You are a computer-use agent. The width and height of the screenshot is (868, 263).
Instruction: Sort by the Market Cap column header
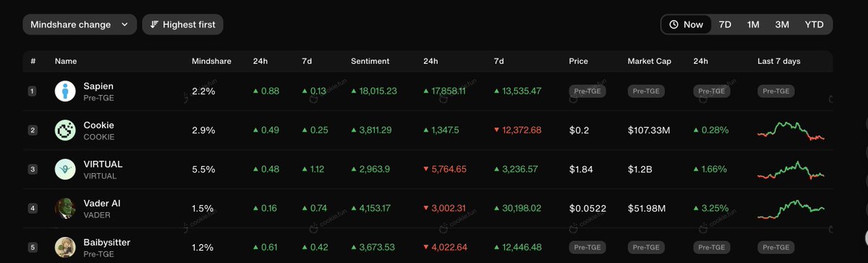pyautogui.click(x=649, y=62)
